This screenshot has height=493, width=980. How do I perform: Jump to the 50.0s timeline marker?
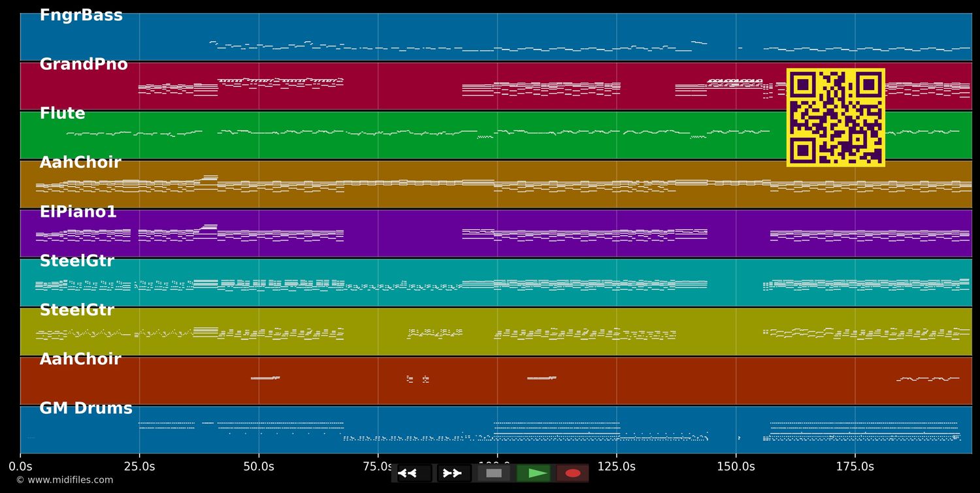[x=259, y=466]
